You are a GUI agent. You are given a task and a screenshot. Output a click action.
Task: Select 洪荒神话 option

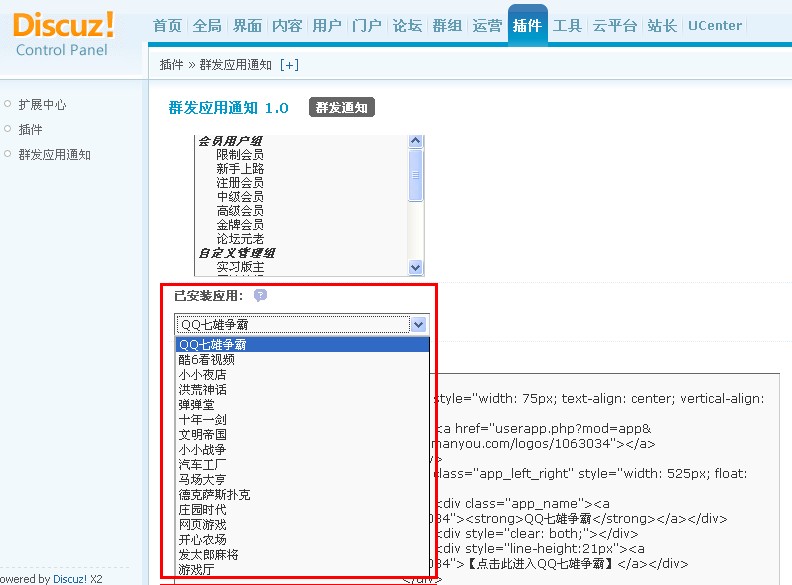click(x=302, y=389)
